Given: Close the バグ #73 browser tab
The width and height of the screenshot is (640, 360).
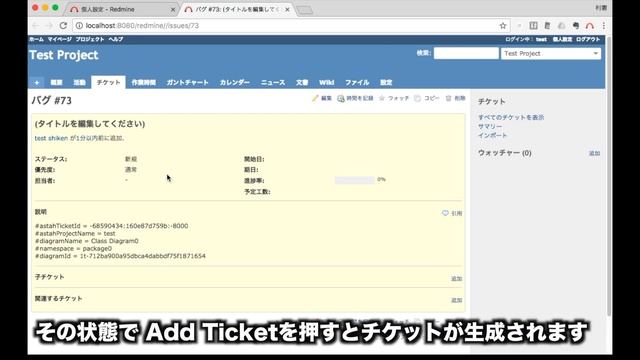Looking at the screenshot, I should coord(287,9).
